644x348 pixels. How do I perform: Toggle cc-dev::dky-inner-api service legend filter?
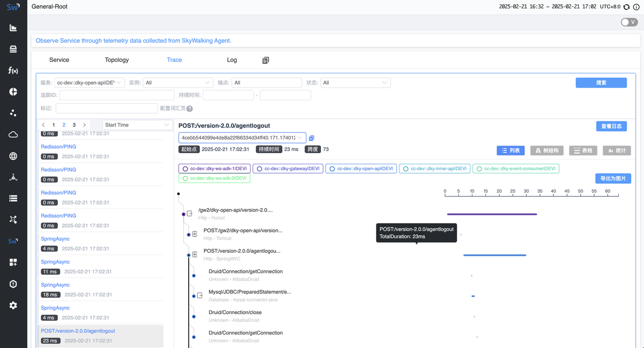click(x=435, y=169)
